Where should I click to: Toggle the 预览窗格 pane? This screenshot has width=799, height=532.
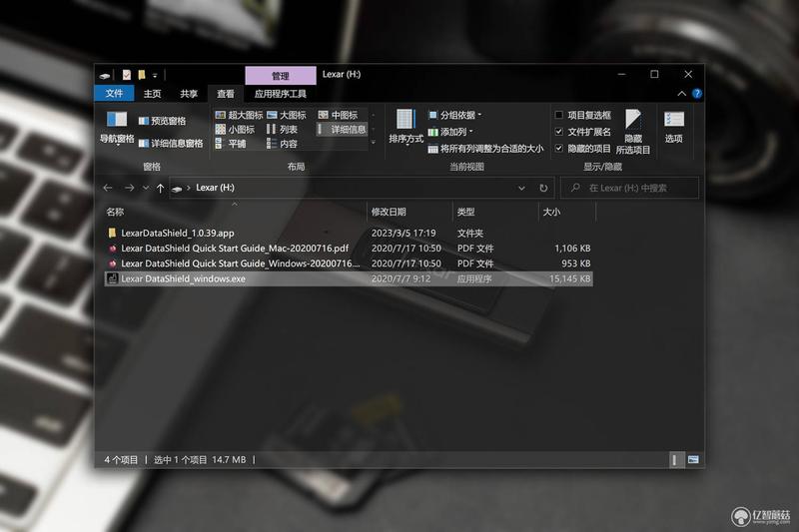[x=162, y=121]
